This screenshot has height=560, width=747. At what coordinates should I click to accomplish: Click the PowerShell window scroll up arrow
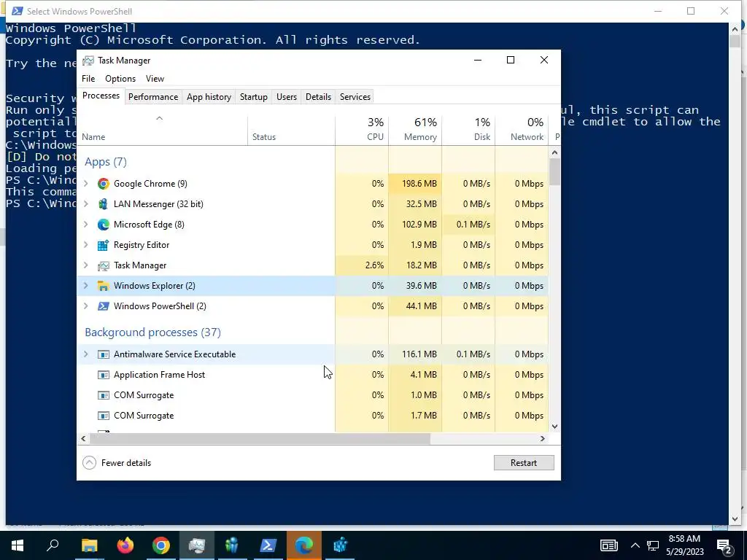click(x=734, y=29)
